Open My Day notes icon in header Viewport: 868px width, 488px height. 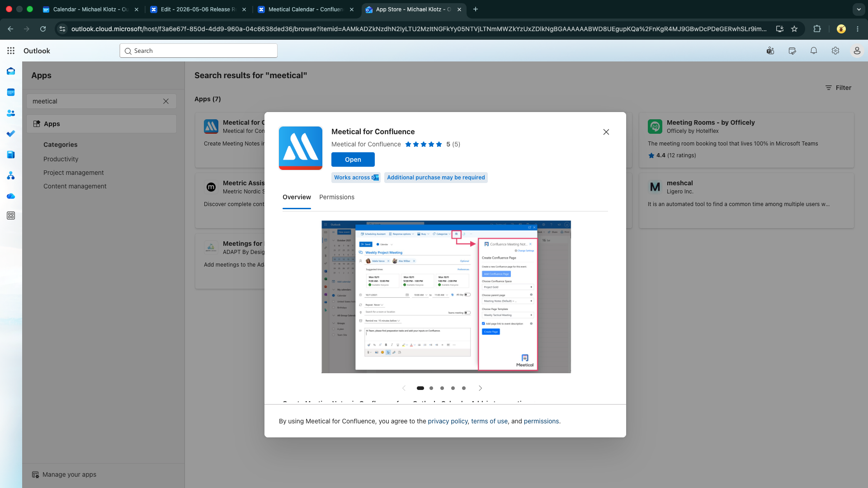pyautogui.click(x=792, y=51)
